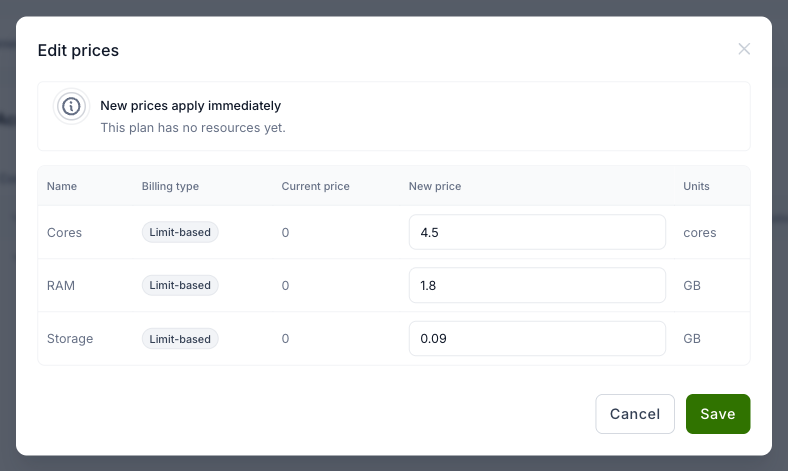788x471 pixels.
Task: Click the 'Edit prices' dialog title
Action: pyautogui.click(x=78, y=50)
